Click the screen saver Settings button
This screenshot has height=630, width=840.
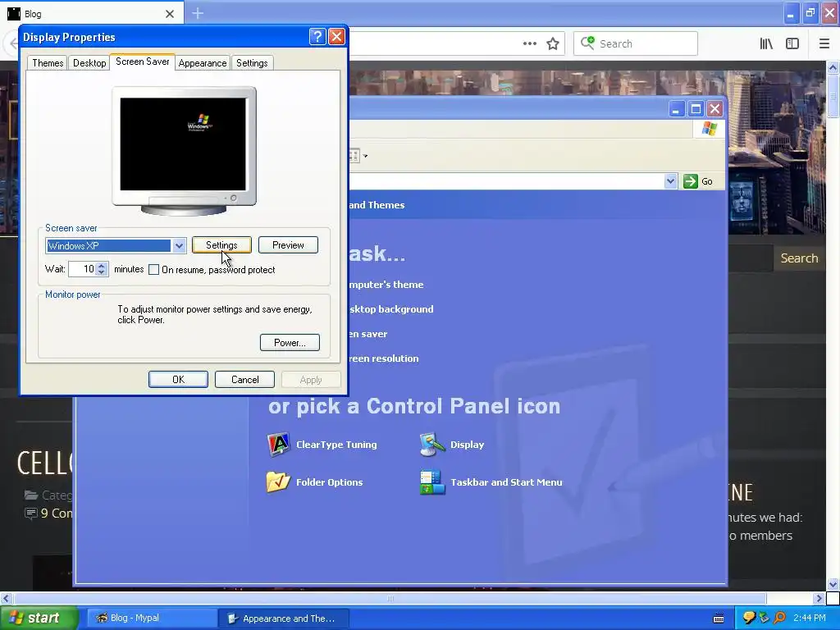[221, 244]
